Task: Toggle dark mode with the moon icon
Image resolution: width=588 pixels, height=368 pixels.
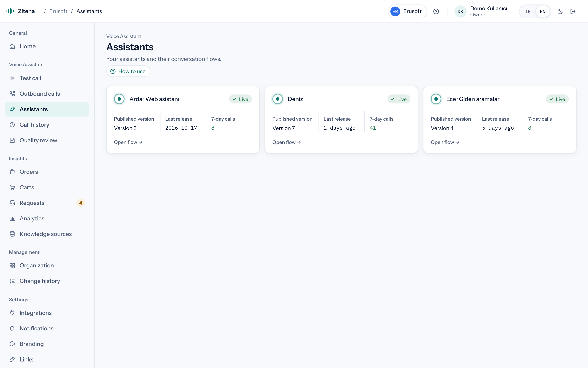Action: click(560, 11)
